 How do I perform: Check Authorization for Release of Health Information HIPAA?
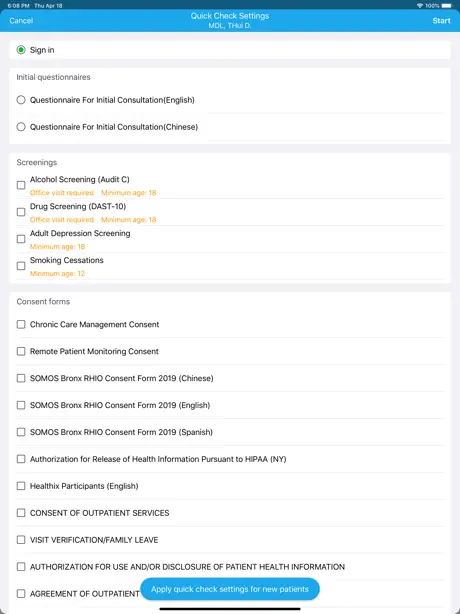pos(21,459)
